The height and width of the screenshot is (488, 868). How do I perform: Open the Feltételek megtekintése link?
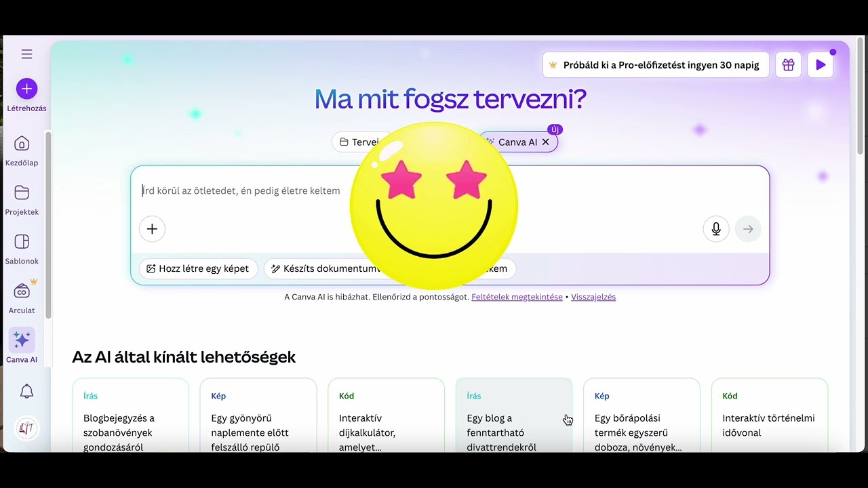point(517,297)
